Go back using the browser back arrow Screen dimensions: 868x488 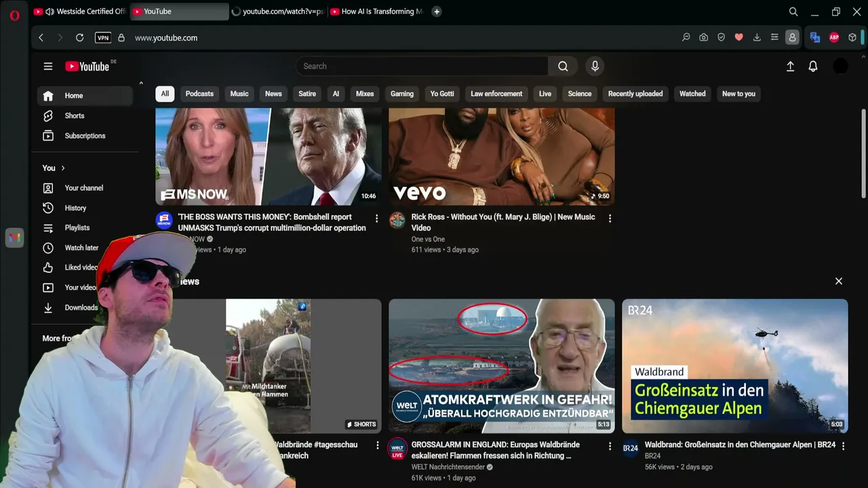[41, 38]
